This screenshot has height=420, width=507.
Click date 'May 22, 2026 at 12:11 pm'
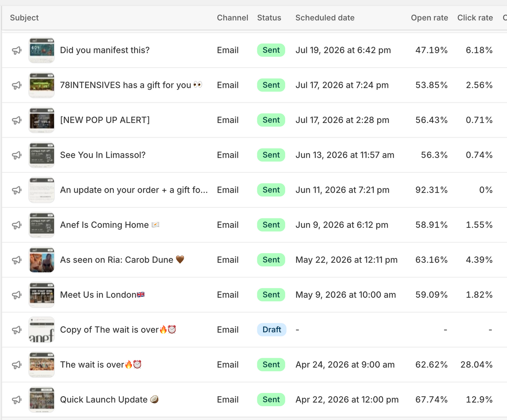point(346,260)
